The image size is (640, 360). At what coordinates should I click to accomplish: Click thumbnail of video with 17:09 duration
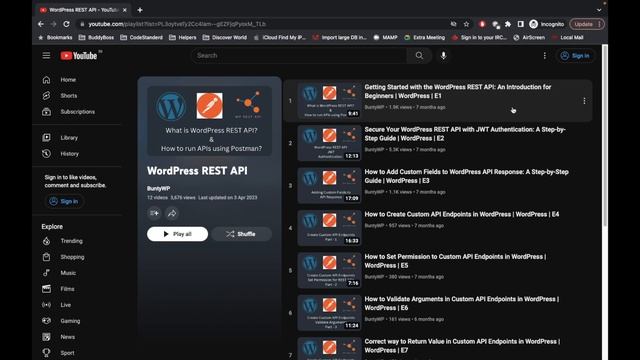pos(329,186)
